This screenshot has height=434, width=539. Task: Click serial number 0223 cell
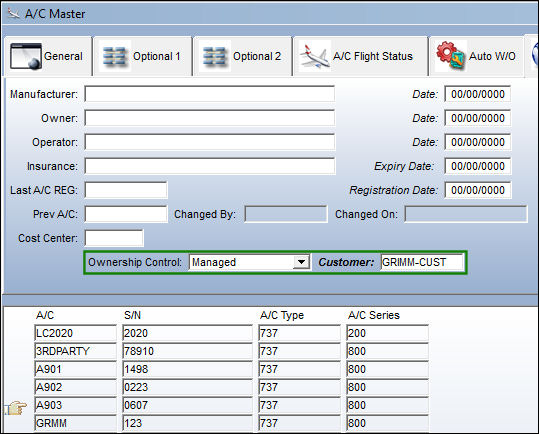pos(187,387)
